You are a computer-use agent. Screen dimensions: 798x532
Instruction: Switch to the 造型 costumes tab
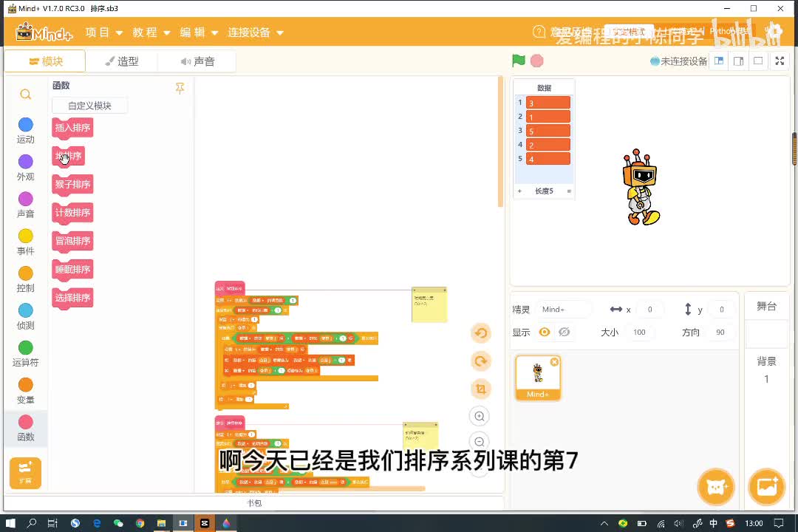[x=122, y=61]
